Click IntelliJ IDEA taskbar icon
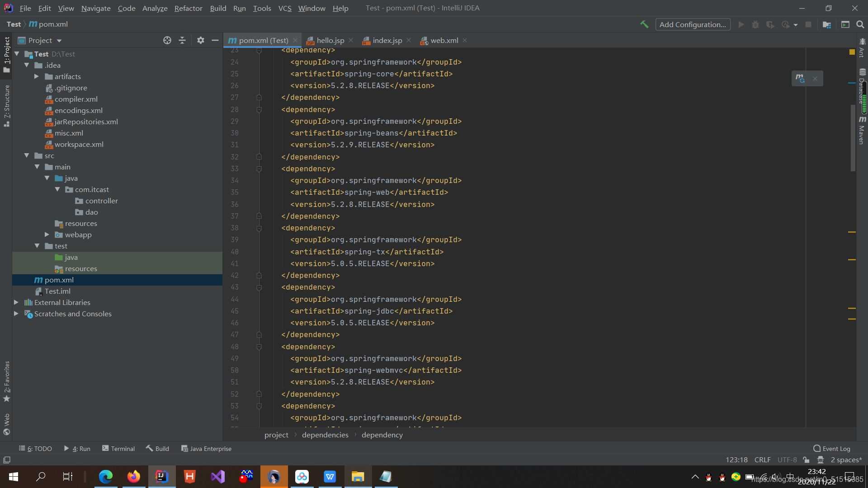The width and height of the screenshot is (868, 488). tap(161, 476)
